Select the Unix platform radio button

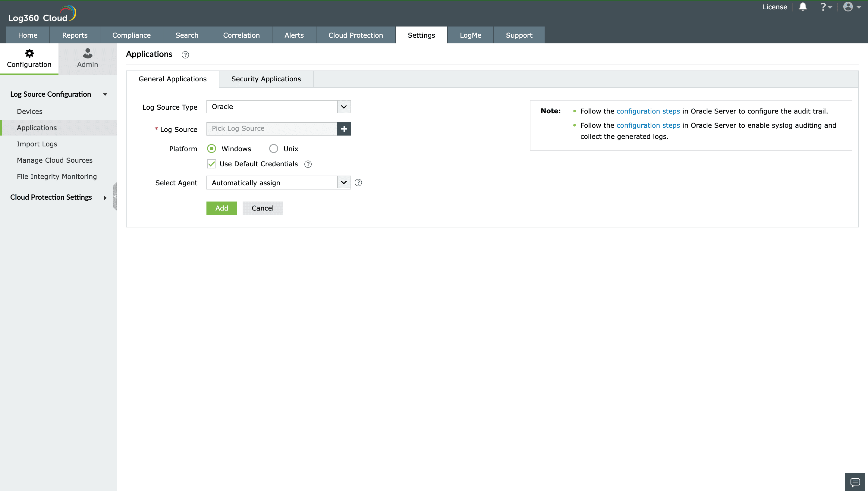click(x=274, y=149)
